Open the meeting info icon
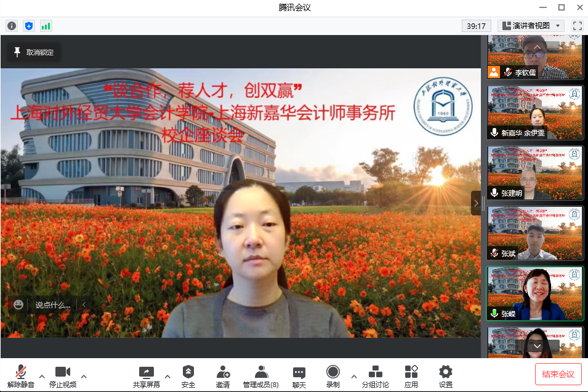 point(12,26)
